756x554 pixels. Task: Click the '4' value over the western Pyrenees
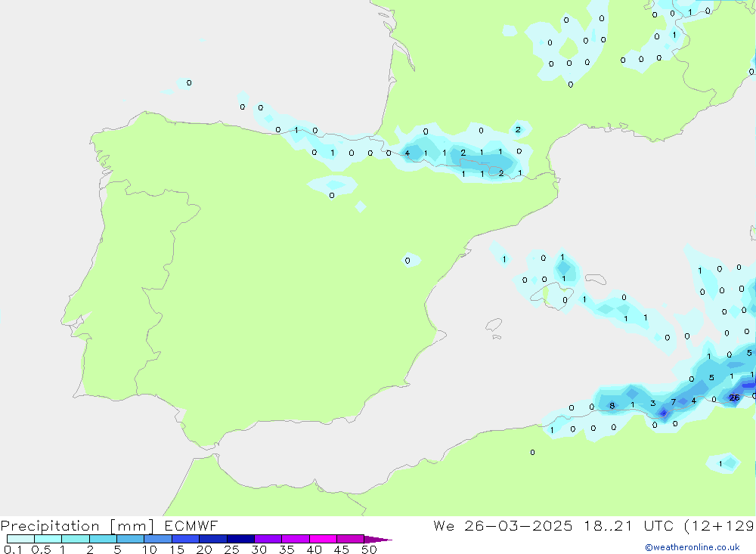(x=407, y=153)
